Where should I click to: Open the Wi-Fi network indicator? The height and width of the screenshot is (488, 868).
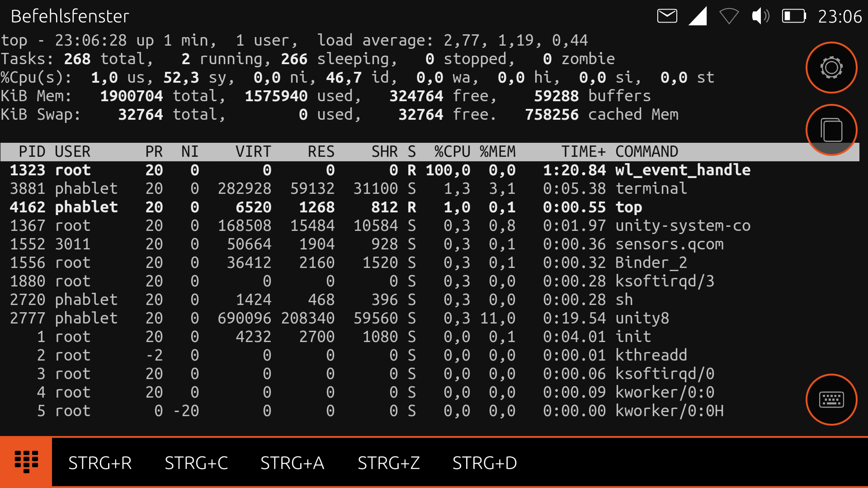coord(729,16)
